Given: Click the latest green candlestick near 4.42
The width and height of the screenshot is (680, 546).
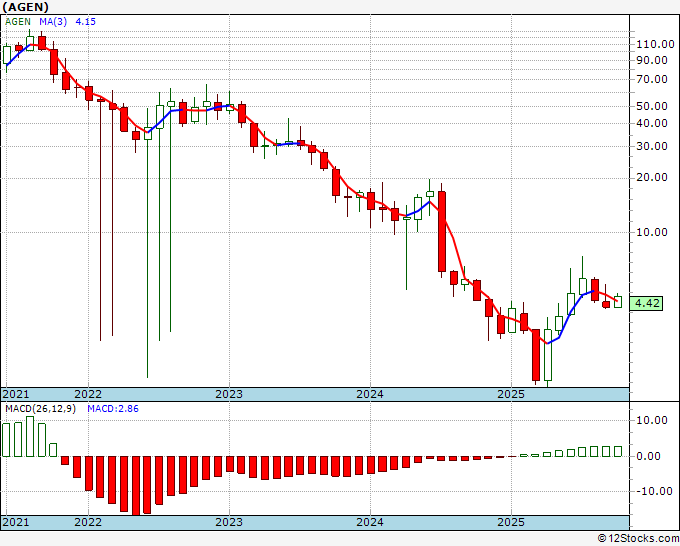Looking at the screenshot, I should tap(618, 302).
